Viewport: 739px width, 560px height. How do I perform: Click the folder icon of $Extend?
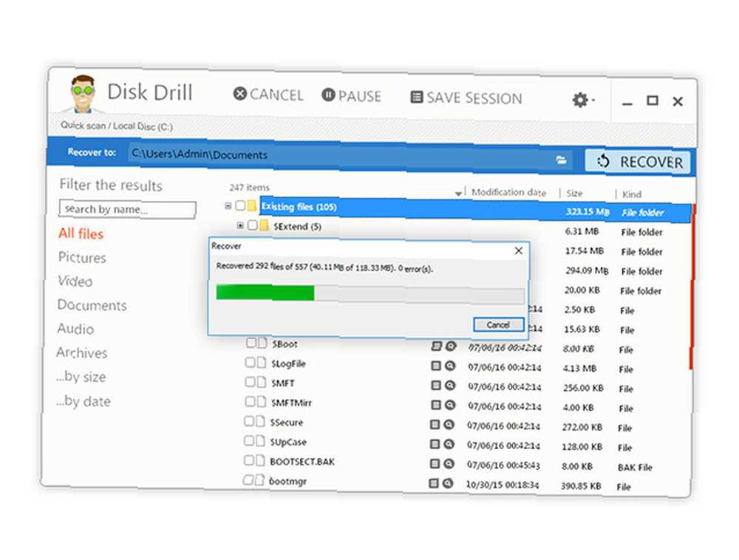point(264,225)
